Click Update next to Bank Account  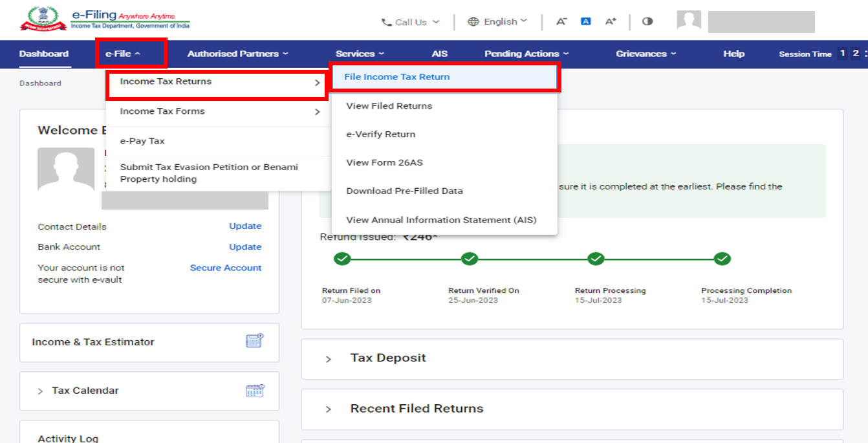click(x=245, y=246)
